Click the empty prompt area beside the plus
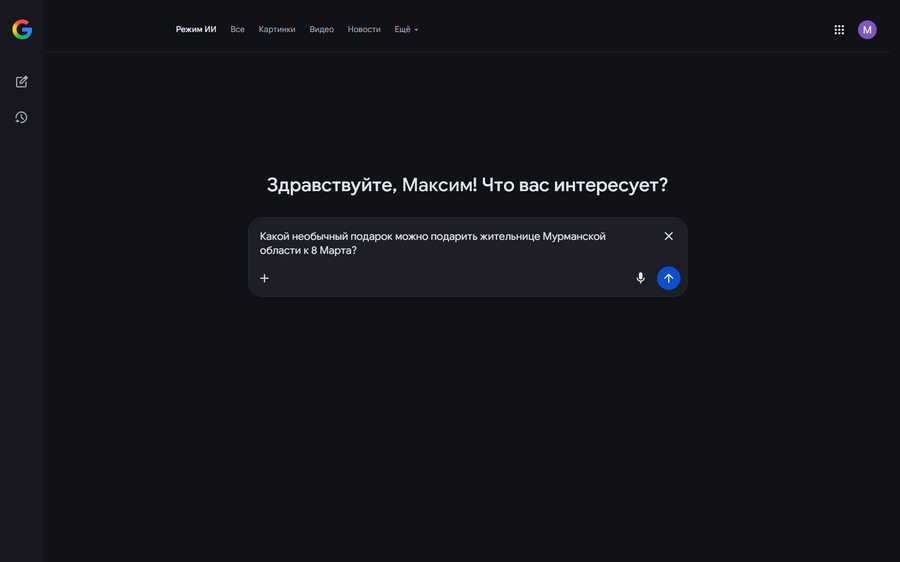The height and width of the screenshot is (562, 900). [450, 278]
